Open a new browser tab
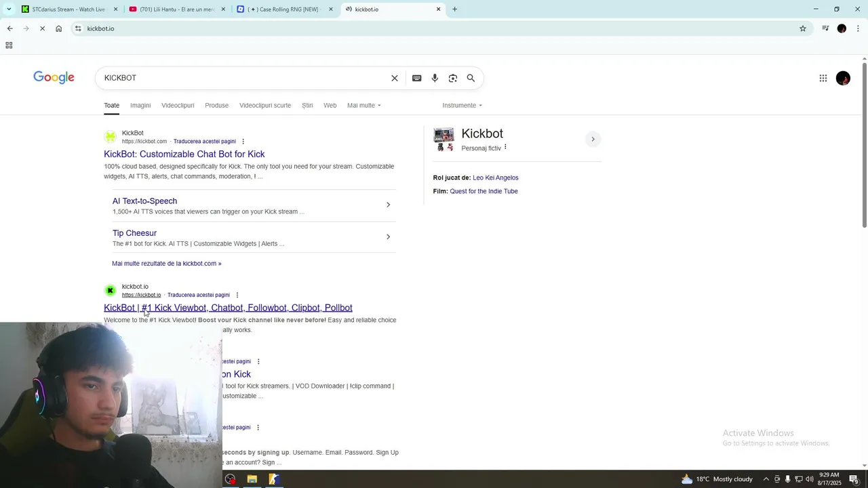This screenshot has height=488, width=868. click(454, 9)
